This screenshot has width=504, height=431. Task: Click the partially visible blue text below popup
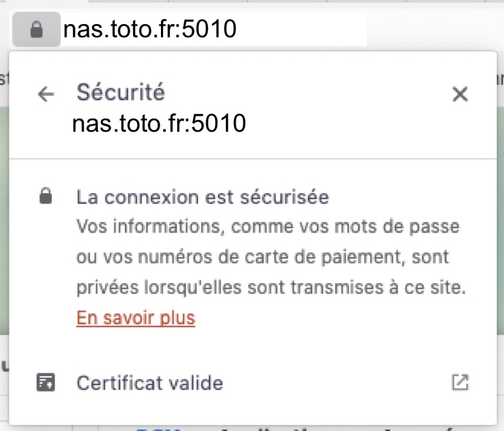[158, 429]
